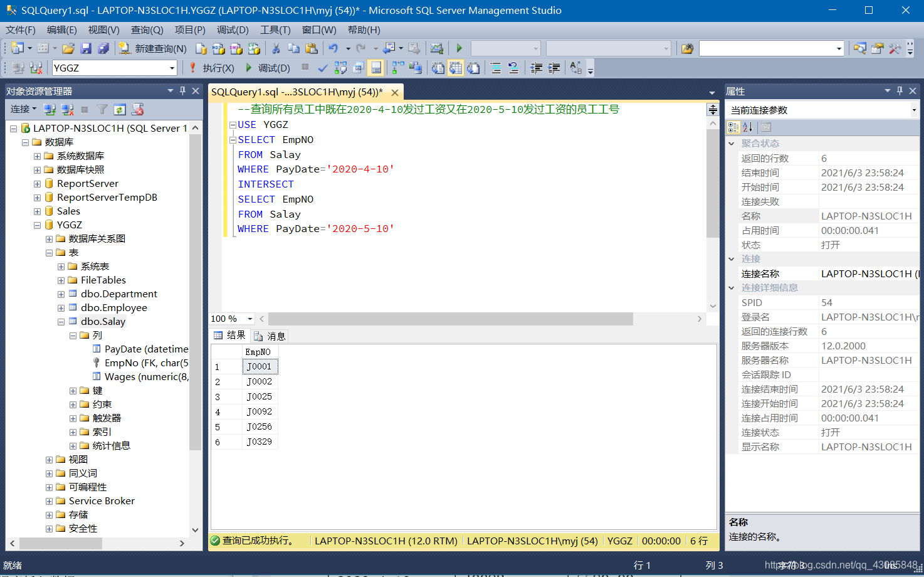This screenshot has width=924, height=577.
Task: Select the Sales database in the tree
Action: click(68, 211)
